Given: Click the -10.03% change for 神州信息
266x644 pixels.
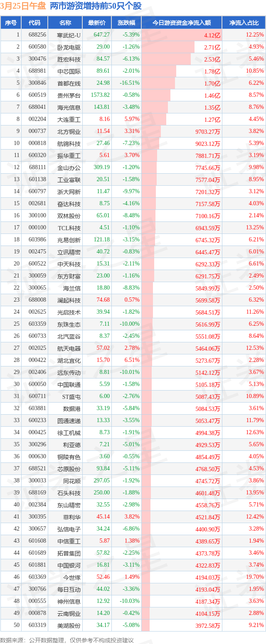Looking at the screenshot, I should pyautogui.click(x=130, y=601).
